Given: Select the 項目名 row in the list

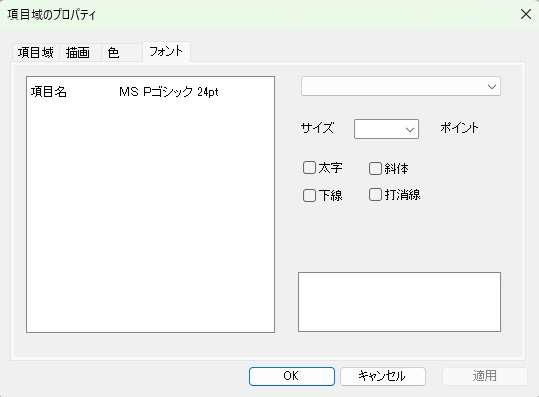Looking at the screenshot, I should point(150,92).
